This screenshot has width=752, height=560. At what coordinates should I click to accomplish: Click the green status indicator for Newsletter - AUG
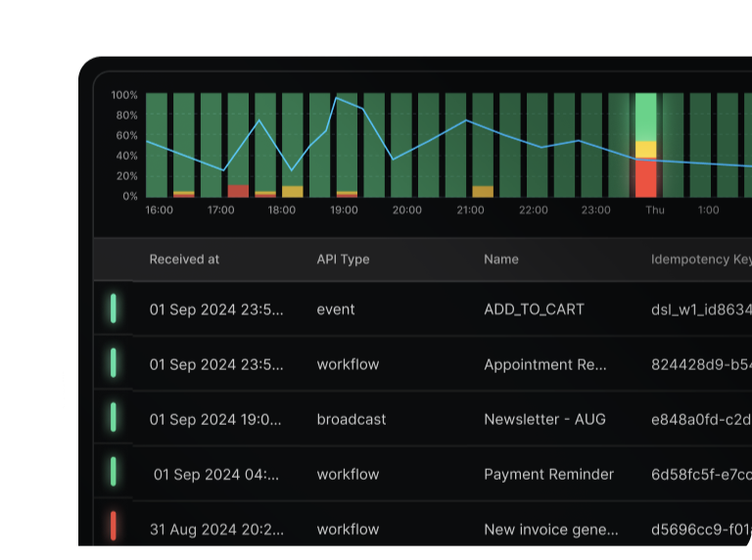click(x=114, y=417)
